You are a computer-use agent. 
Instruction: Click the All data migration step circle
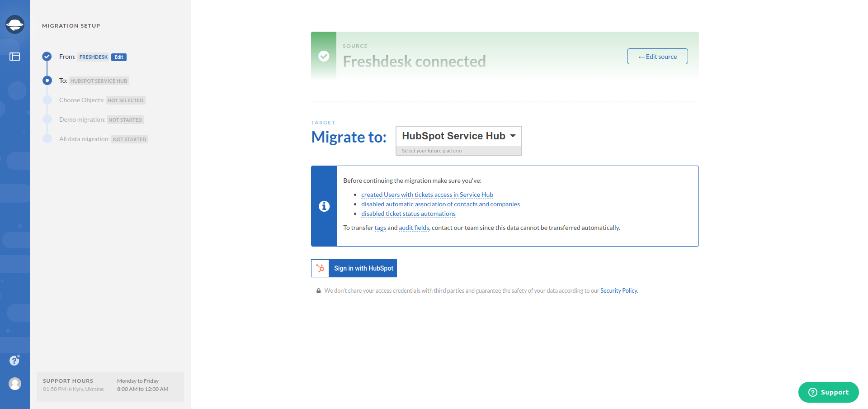click(47, 139)
